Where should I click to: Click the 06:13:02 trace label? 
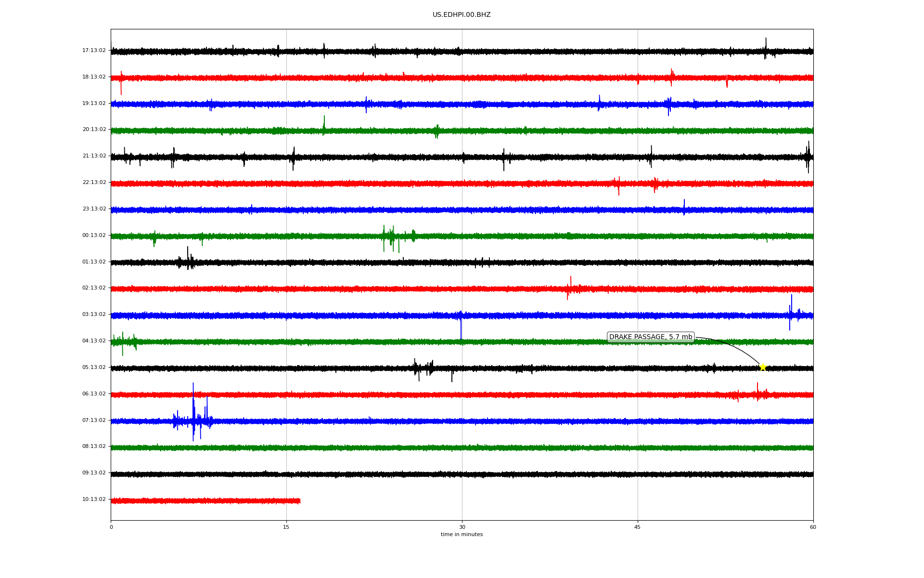pos(94,394)
